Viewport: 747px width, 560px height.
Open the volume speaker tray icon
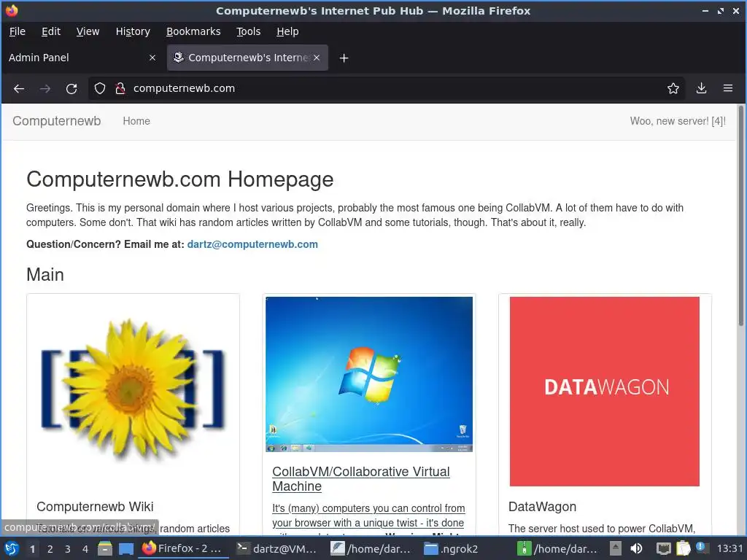click(x=636, y=548)
